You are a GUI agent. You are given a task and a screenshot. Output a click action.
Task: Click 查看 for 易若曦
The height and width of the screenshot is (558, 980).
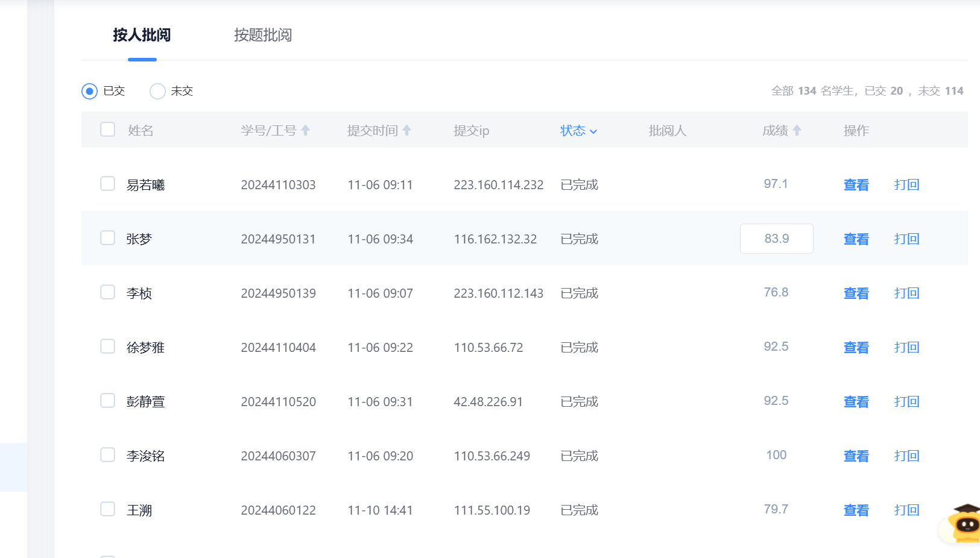[856, 185]
